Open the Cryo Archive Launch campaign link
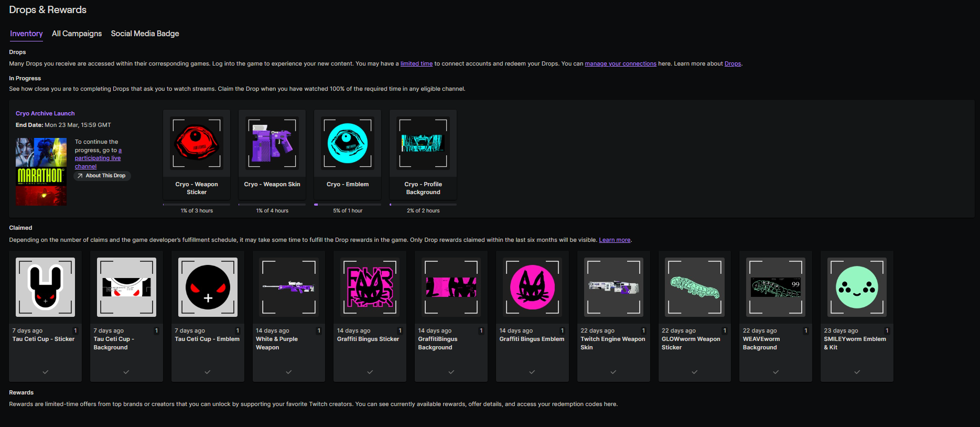 coord(45,113)
